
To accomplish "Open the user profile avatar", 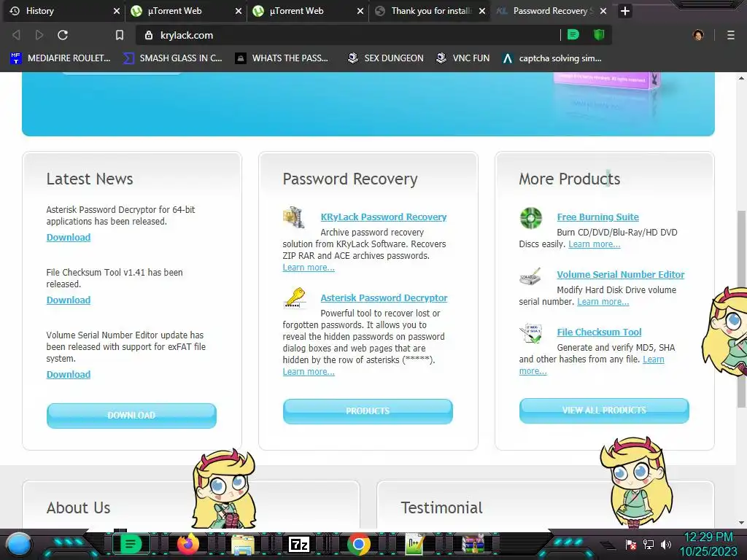I will (x=698, y=35).
